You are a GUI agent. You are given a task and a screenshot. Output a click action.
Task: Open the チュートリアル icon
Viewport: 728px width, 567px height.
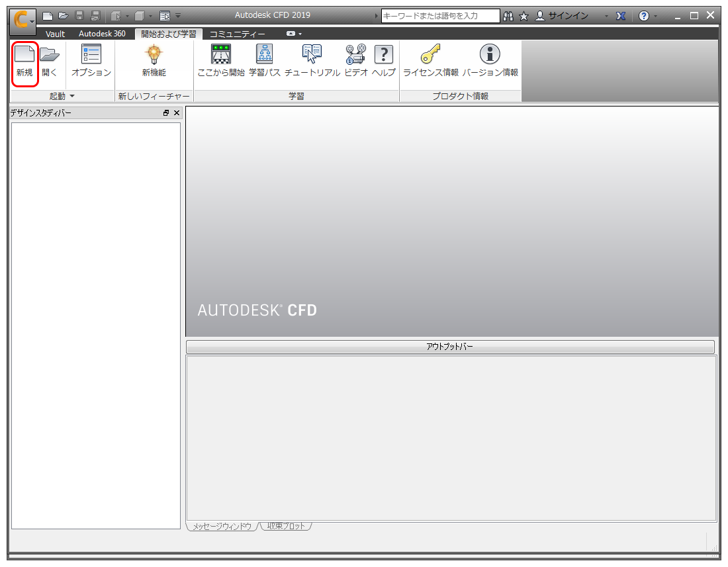pos(312,60)
